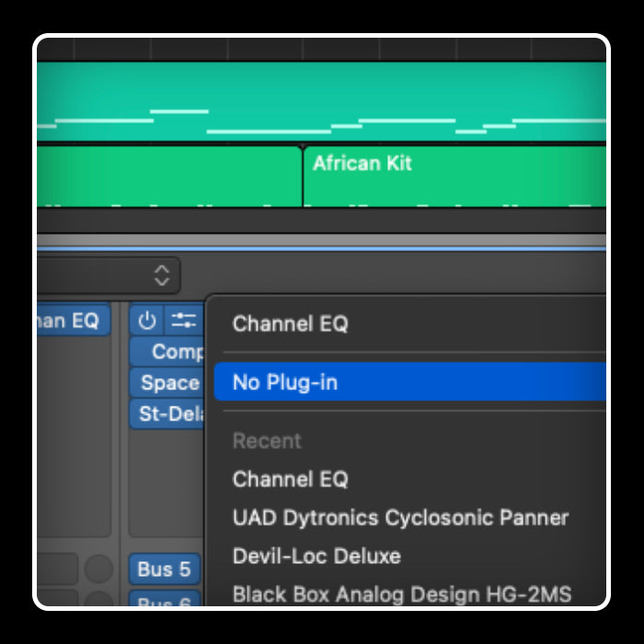The width and height of the screenshot is (644, 644).
Task: Click the Chan EQ slot on left strip
Action: pos(72,321)
